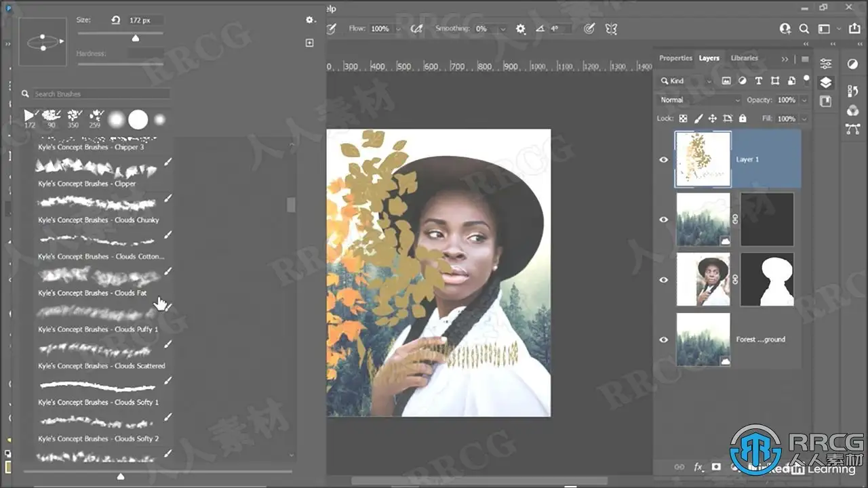The image size is (868, 488).
Task: Hide Layer 1 visibility eye
Action: coord(664,160)
